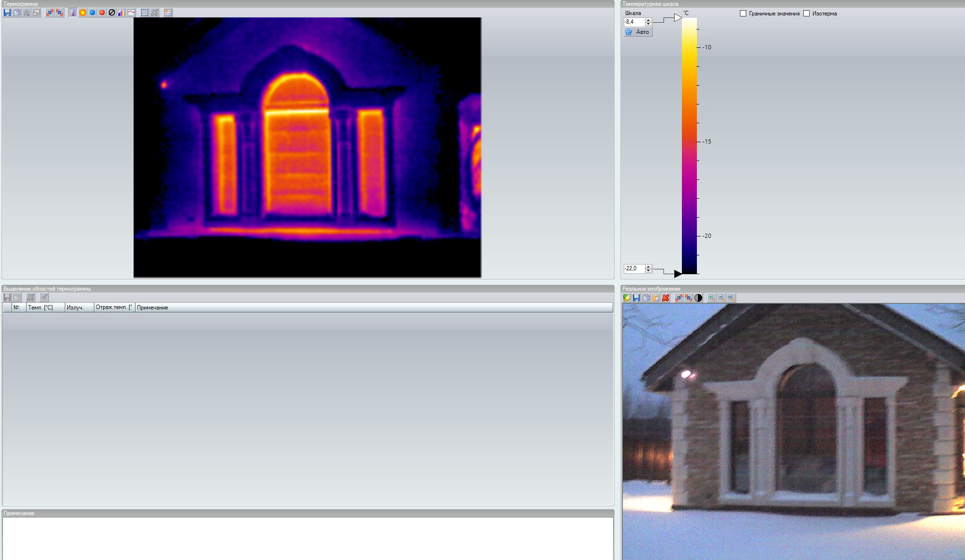Select the temperature profile line tool

[x=131, y=13]
